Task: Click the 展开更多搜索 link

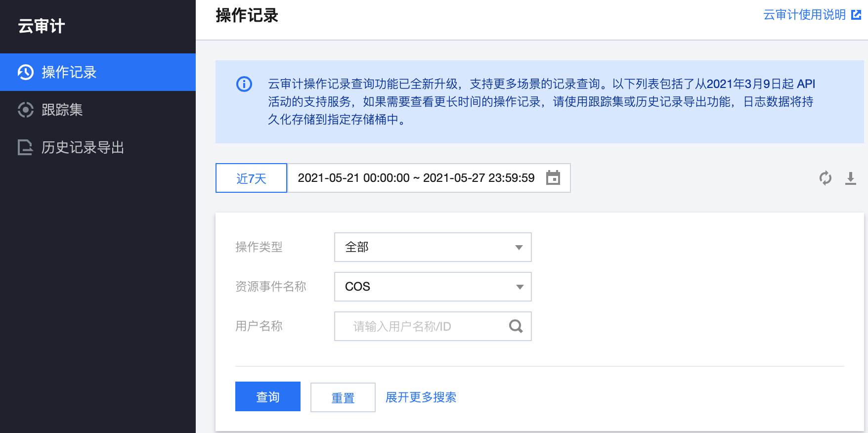Action: point(421,397)
